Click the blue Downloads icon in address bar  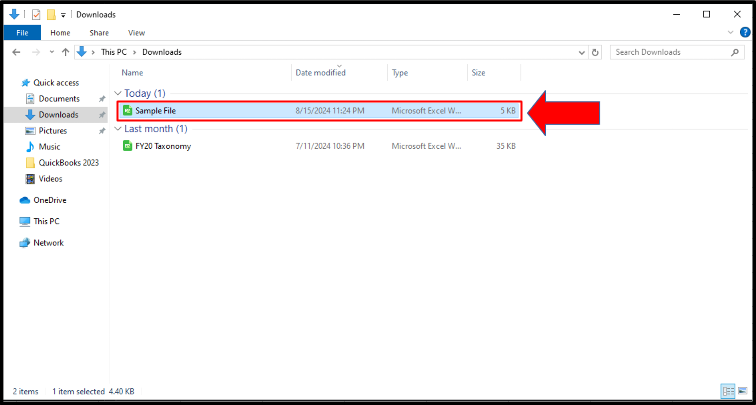click(82, 52)
